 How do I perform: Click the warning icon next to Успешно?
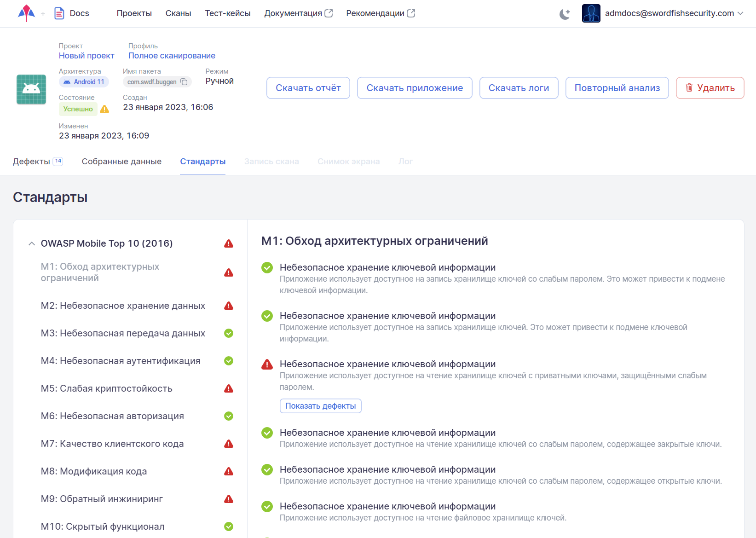coord(104,109)
